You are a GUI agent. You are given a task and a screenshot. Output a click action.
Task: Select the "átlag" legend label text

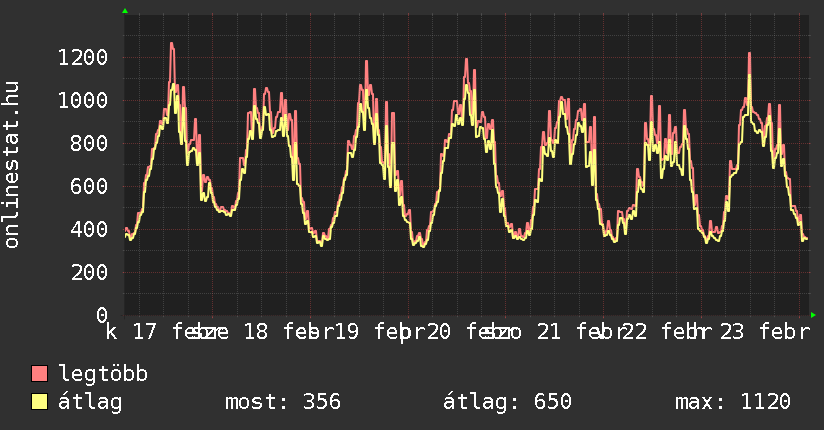coord(90,402)
